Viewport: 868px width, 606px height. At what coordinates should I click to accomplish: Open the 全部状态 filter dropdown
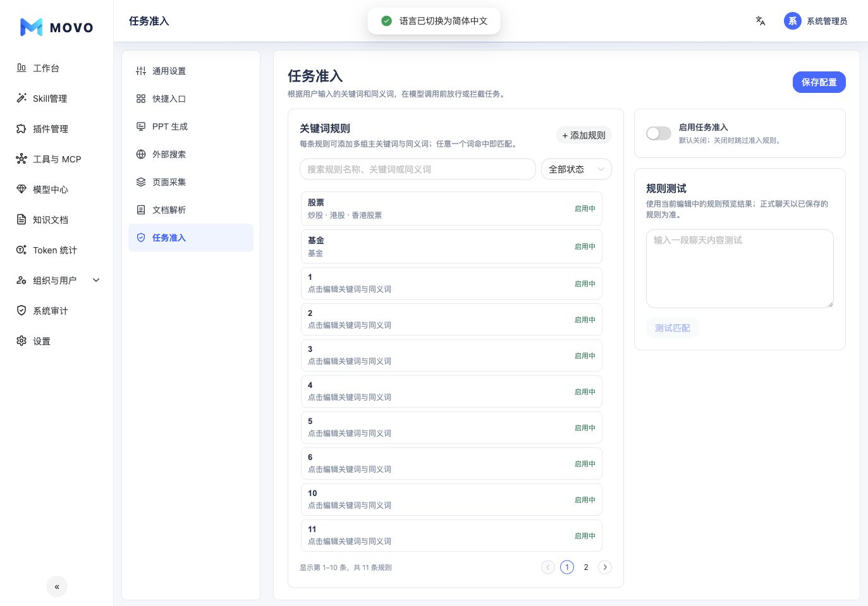click(577, 169)
